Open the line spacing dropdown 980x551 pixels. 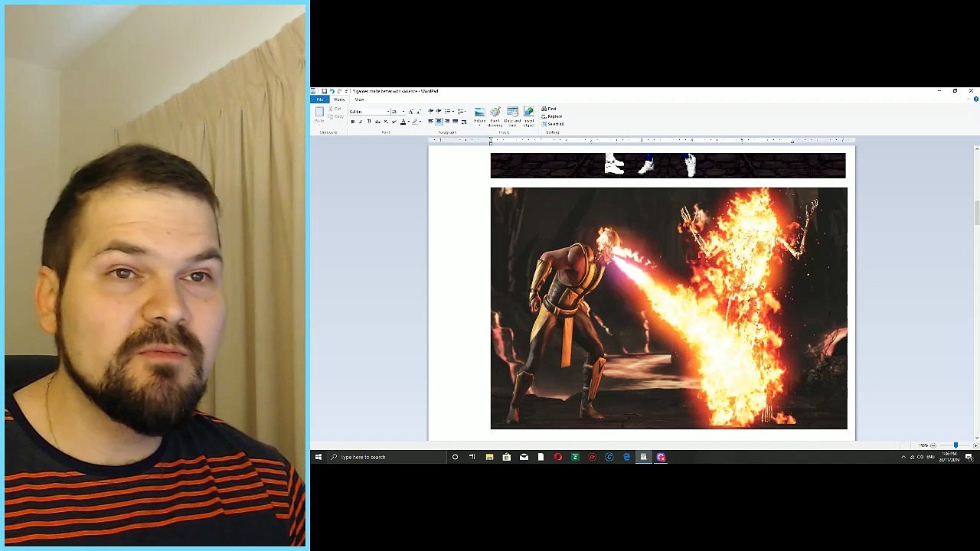pyautogui.click(x=462, y=111)
